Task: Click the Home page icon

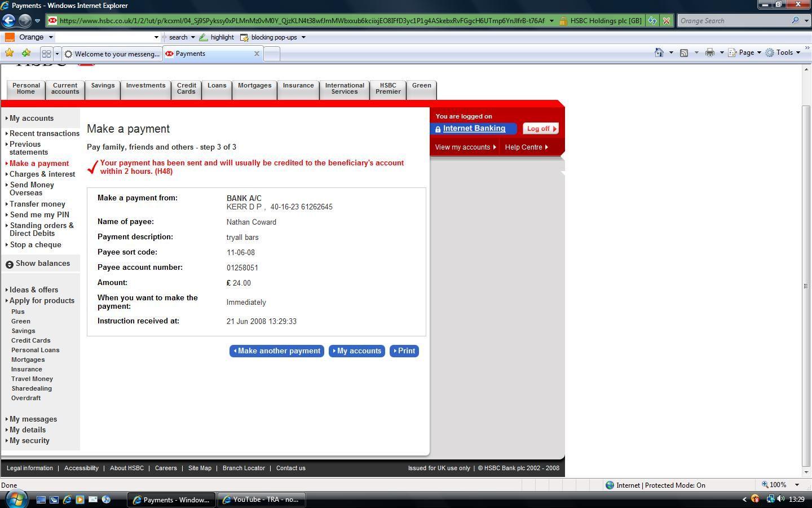Action: 659,52
